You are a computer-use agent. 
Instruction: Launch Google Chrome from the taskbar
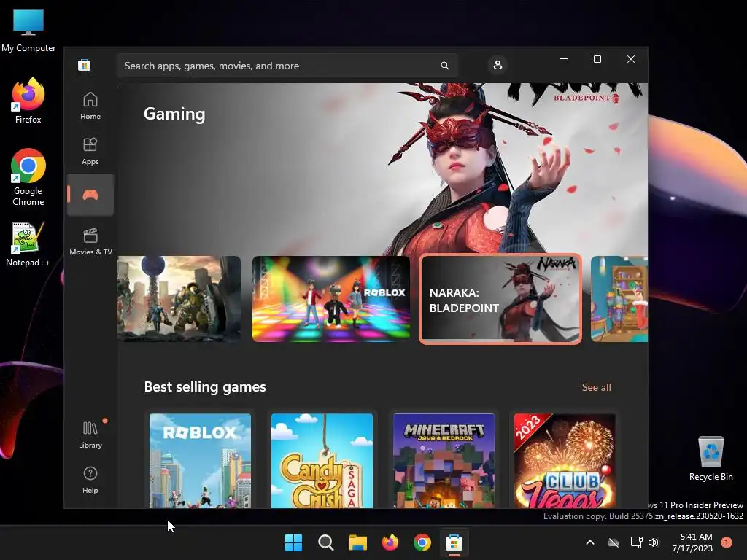point(422,542)
